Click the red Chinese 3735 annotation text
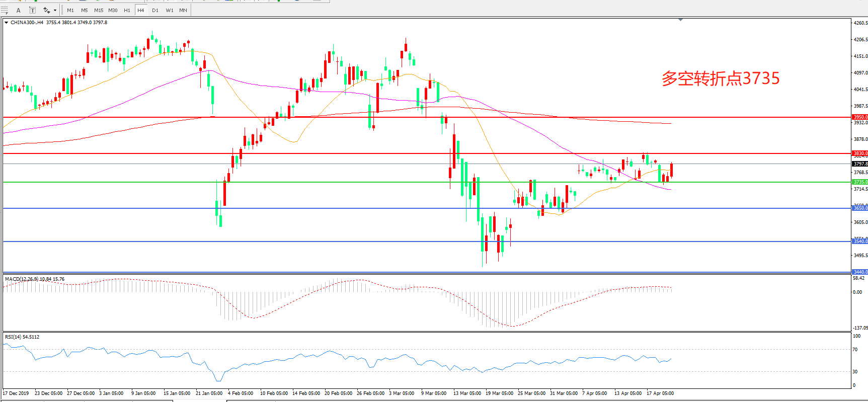The height and width of the screenshot is (402, 868). click(x=721, y=78)
